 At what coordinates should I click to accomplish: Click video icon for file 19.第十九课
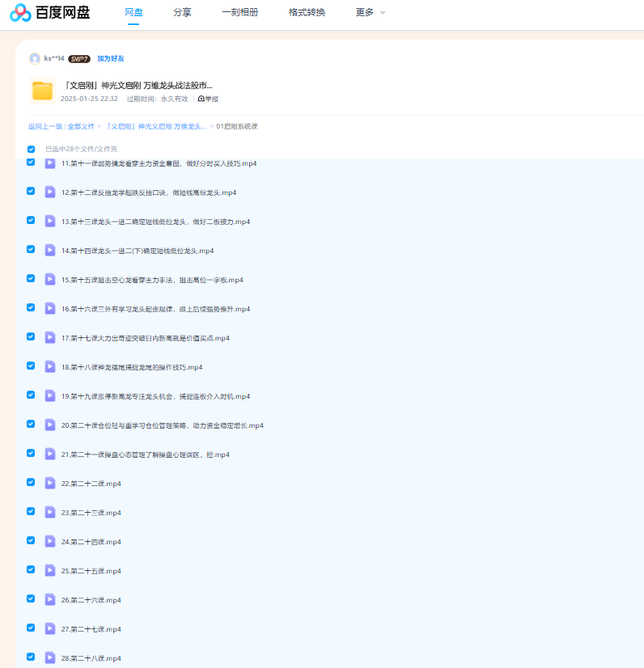[50, 395]
